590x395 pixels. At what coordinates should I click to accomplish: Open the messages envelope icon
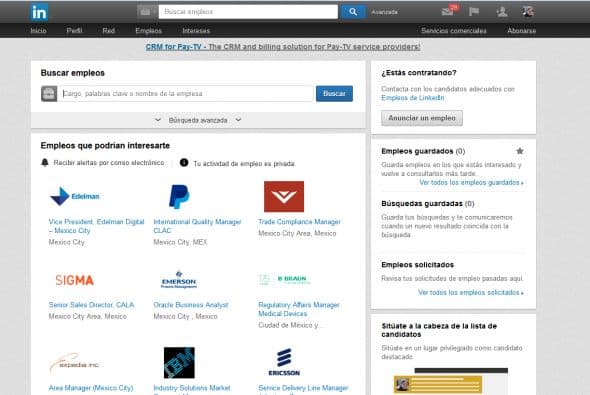click(448, 12)
